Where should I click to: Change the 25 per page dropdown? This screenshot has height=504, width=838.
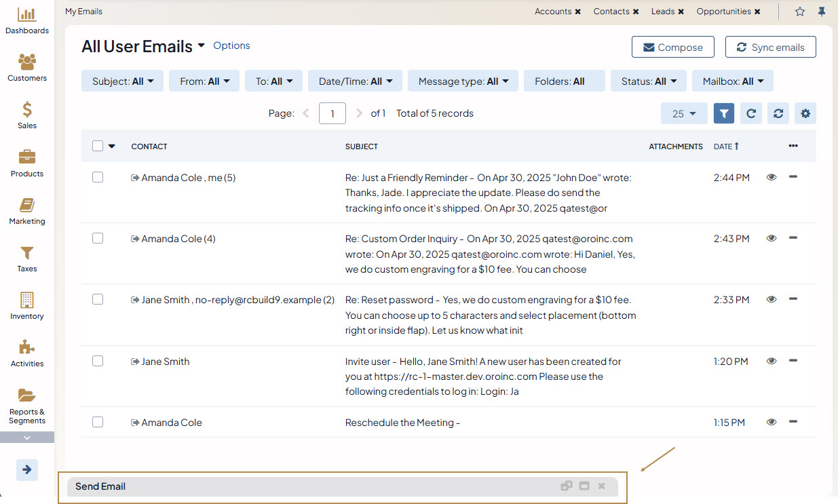[x=684, y=114]
